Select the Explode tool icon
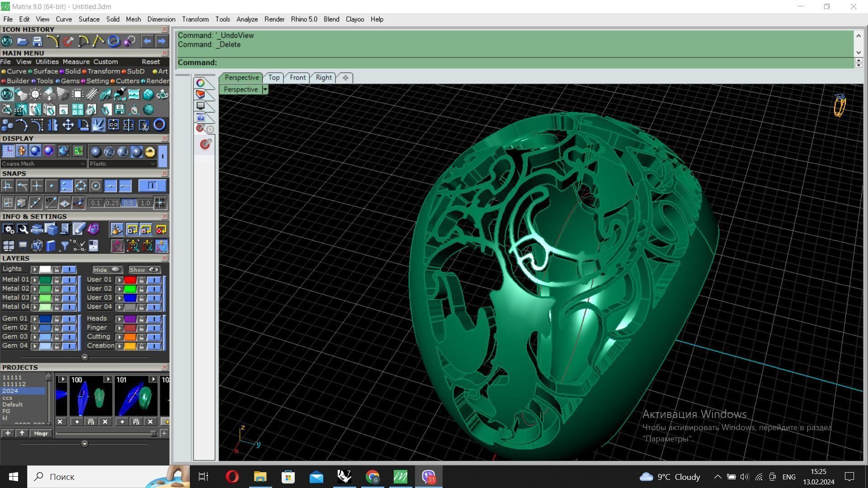Image resolution: width=868 pixels, height=488 pixels. point(98,125)
